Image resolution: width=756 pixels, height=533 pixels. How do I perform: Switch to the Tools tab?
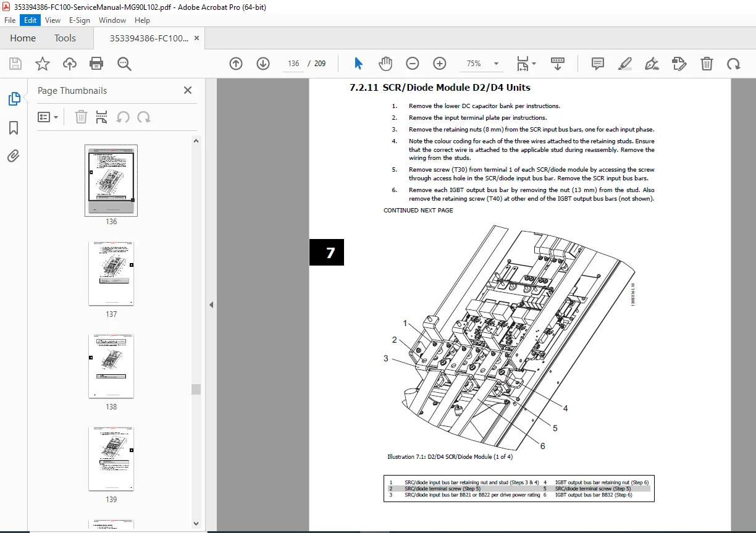[65, 38]
